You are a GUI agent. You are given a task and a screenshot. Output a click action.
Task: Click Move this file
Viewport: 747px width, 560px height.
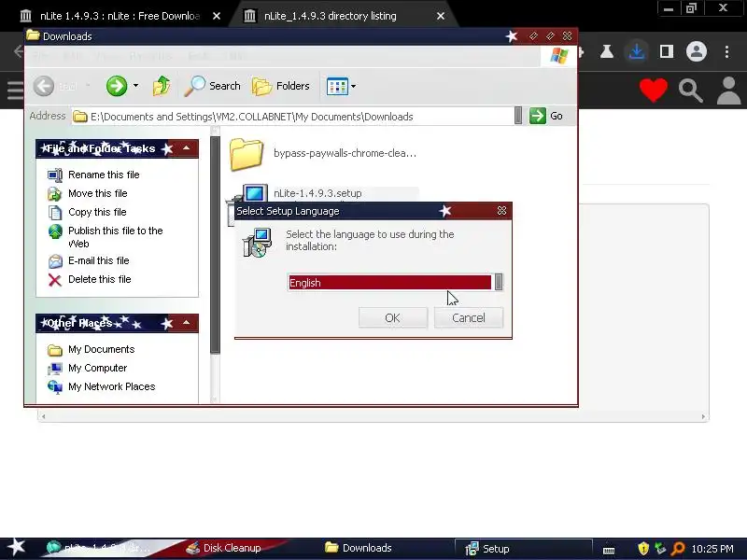pyautogui.click(x=98, y=193)
